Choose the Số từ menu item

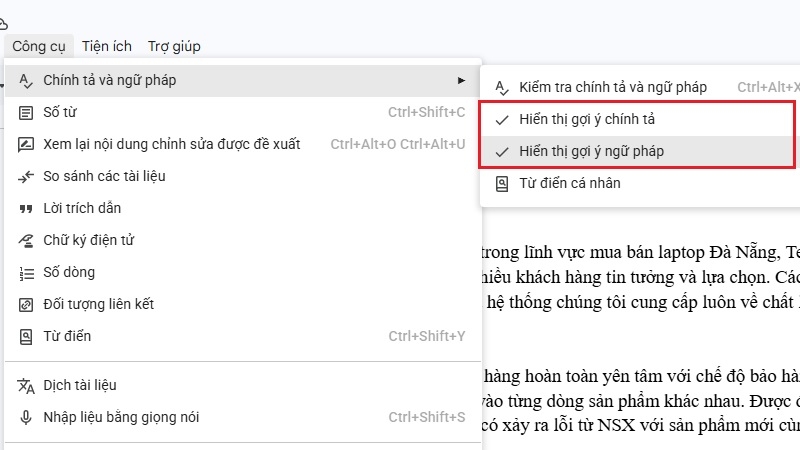coord(243,112)
